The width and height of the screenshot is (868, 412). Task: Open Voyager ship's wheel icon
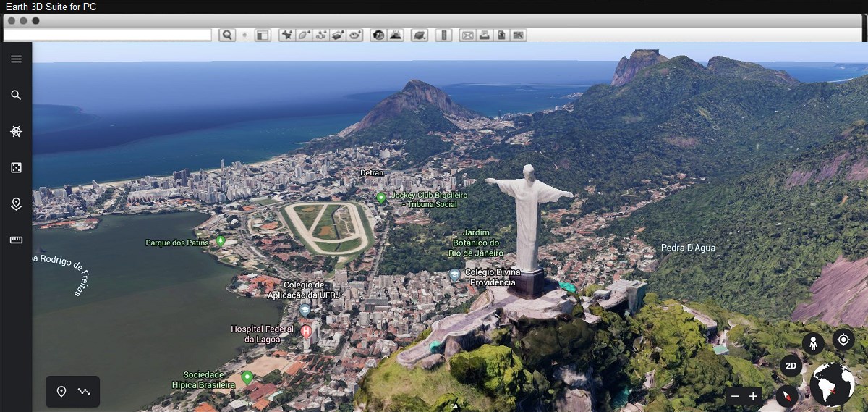coord(16,131)
